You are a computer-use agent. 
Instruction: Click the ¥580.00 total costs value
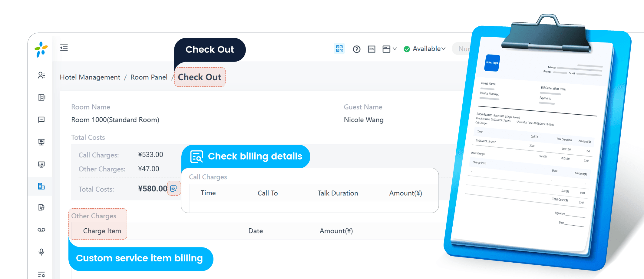(x=153, y=189)
